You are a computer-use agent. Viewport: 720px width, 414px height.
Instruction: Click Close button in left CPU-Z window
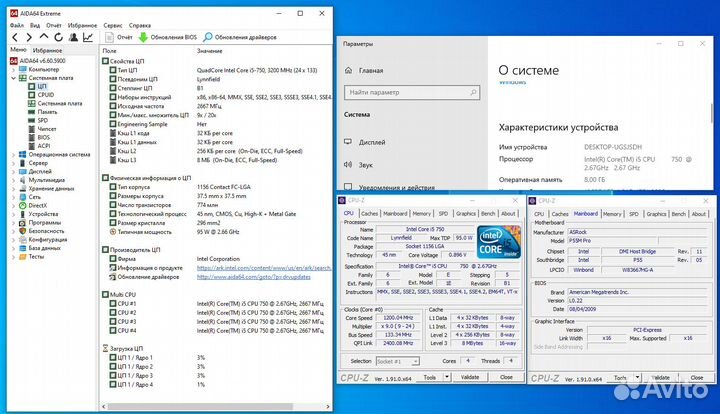tap(506, 377)
